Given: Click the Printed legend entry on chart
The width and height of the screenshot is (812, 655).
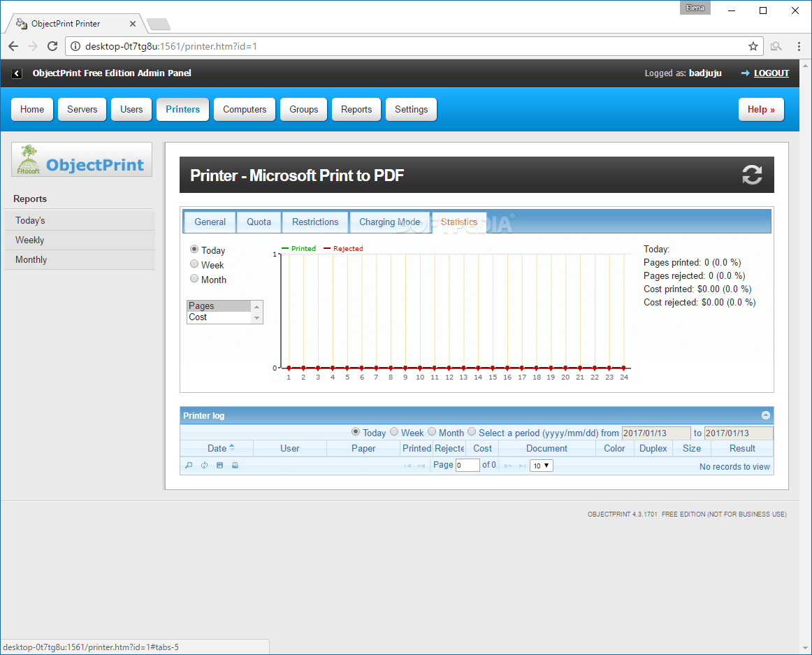Looking at the screenshot, I should 299,249.
